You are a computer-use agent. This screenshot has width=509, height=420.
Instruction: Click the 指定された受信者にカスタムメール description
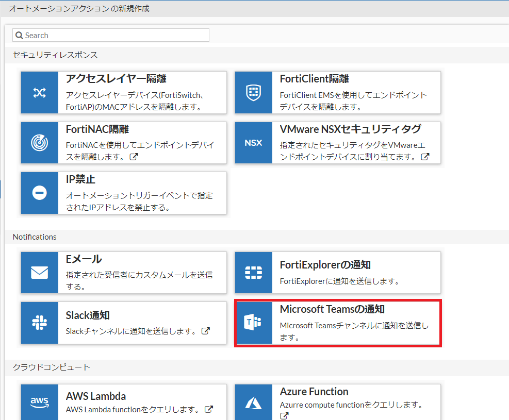[139, 281]
